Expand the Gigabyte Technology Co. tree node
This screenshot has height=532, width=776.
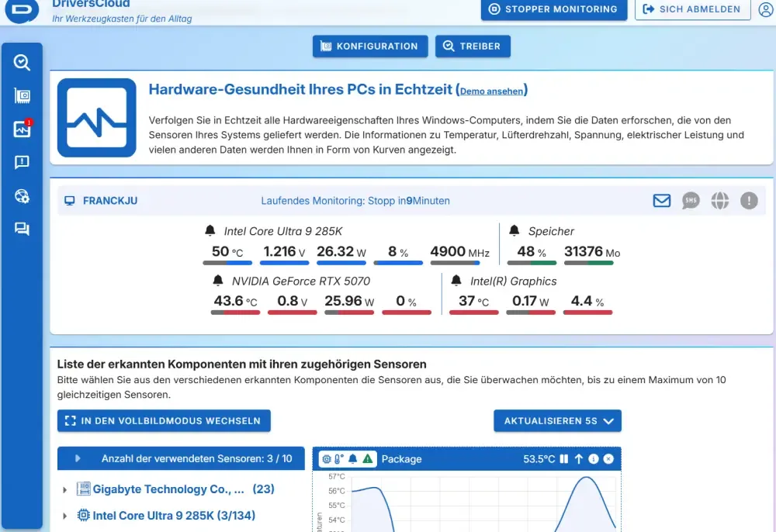coord(65,490)
